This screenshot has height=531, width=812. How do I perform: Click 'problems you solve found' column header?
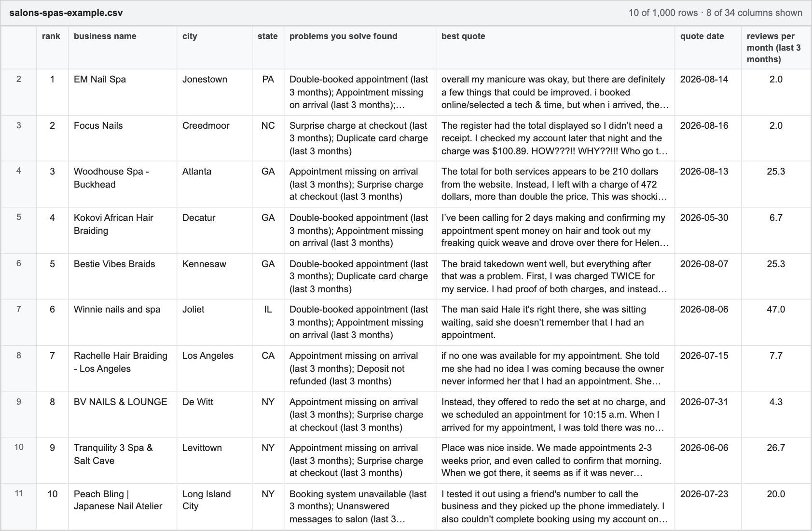360,47
